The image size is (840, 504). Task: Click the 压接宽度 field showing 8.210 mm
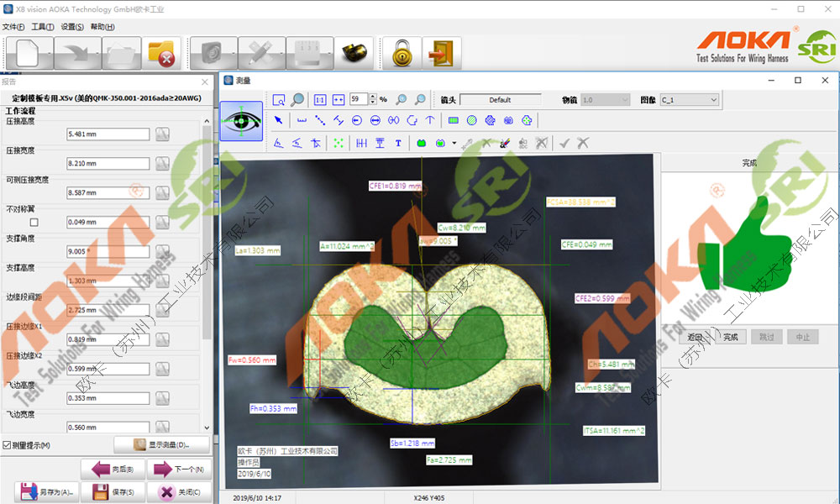tap(108, 163)
